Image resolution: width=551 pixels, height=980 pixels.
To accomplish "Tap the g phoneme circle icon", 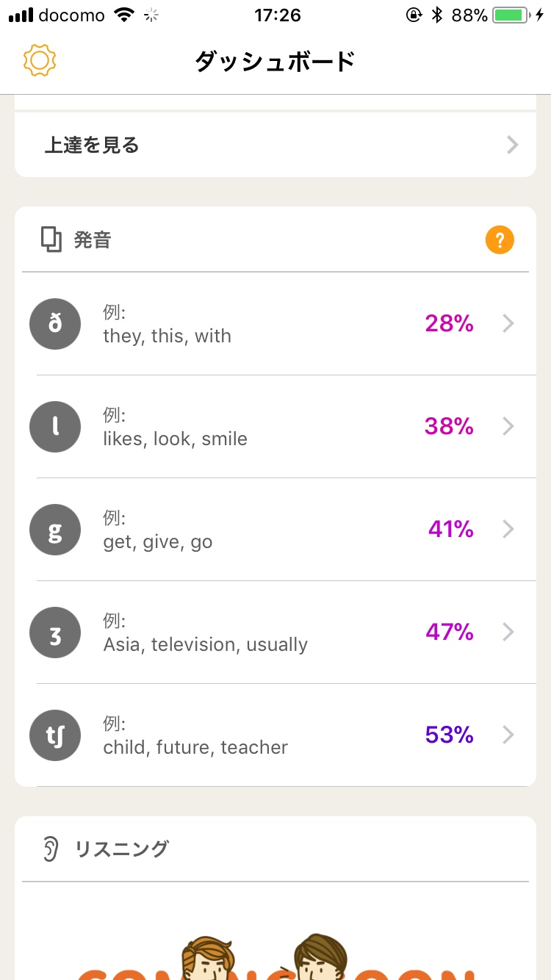I will click(x=55, y=530).
